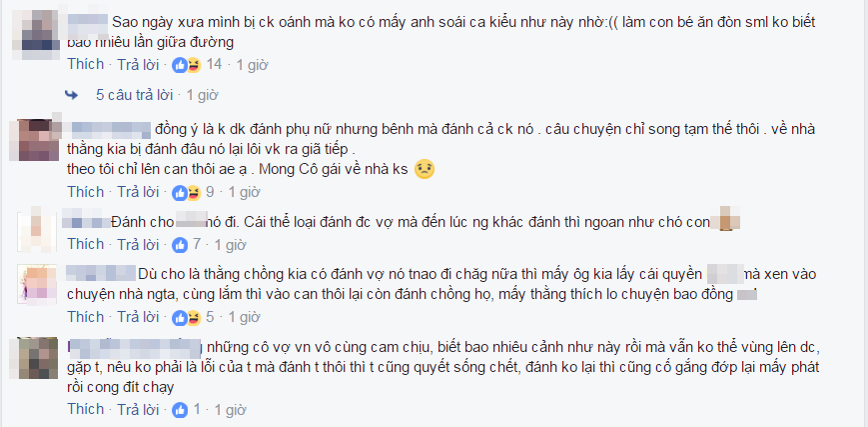Click the sad emoji after 'về nhà ks'
The width and height of the screenshot is (868, 427).
click(425, 169)
